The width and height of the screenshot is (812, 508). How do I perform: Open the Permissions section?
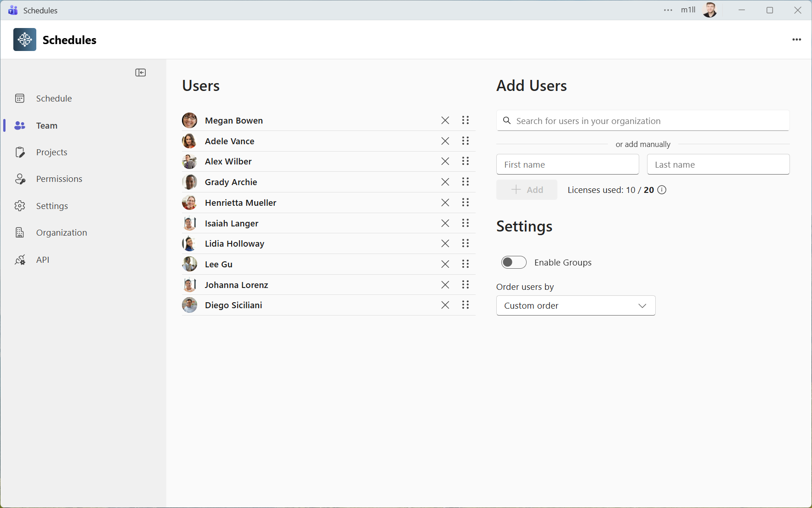[59, 179]
